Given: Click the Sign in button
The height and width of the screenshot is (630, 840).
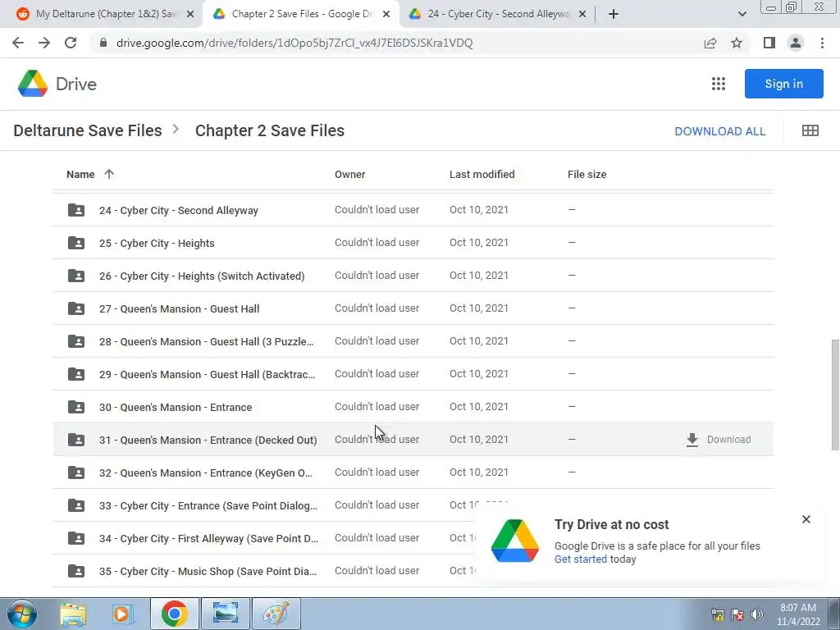Looking at the screenshot, I should point(783,84).
